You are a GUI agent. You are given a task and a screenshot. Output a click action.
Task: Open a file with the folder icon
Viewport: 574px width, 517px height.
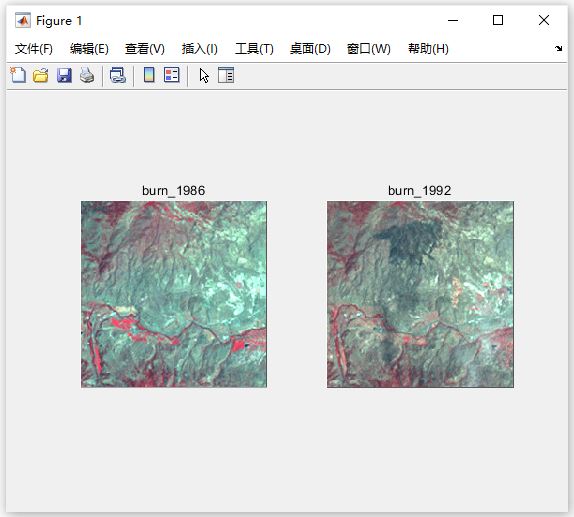pyautogui.click(x=41, y=75)
